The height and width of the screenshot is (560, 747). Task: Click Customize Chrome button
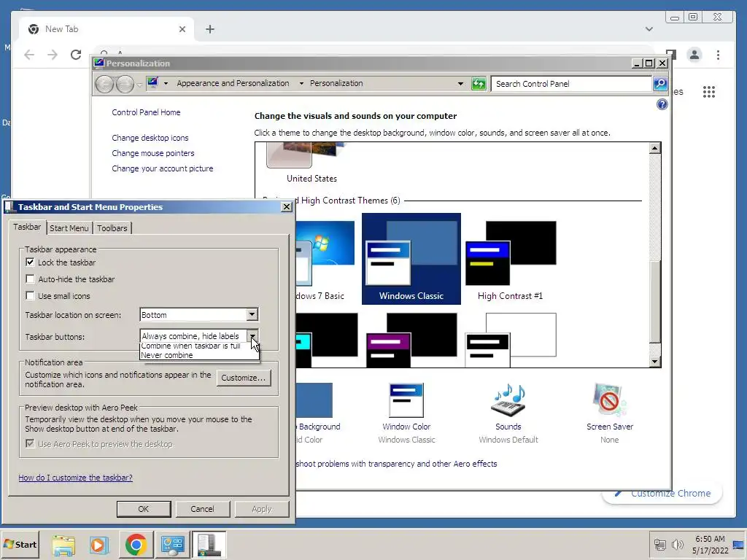click(662, 494)
